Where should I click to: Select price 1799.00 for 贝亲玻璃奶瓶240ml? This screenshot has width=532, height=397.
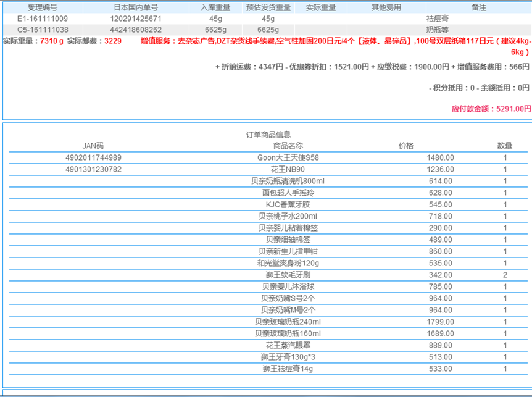point(441,322)
